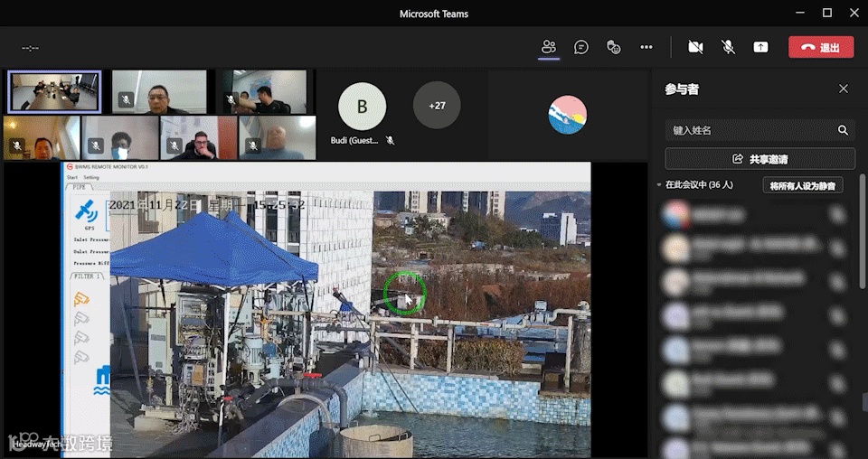Viewport: 868px width, 459px height.
Task: Open the meeting chat icon
Action: click(580, 47)
